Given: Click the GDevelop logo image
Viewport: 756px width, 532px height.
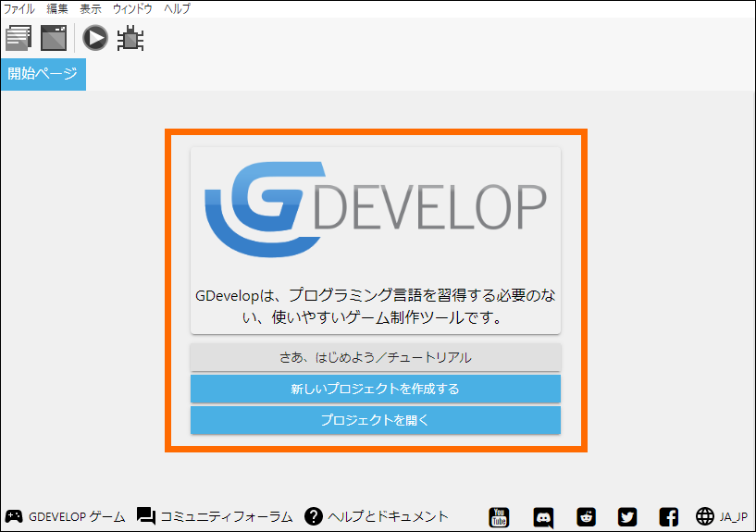Looking at the screenshot, I should click(376, 209).
